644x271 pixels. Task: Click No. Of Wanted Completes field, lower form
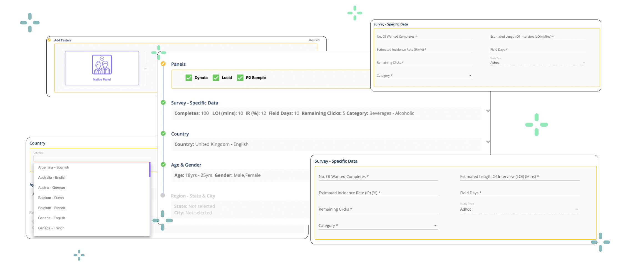pyautogui.click(x=378, y=177)
